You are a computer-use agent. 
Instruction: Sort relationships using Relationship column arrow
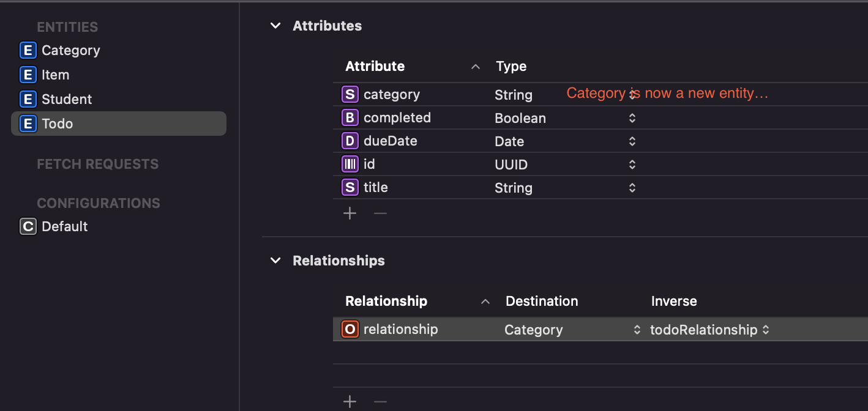[485, 302]
